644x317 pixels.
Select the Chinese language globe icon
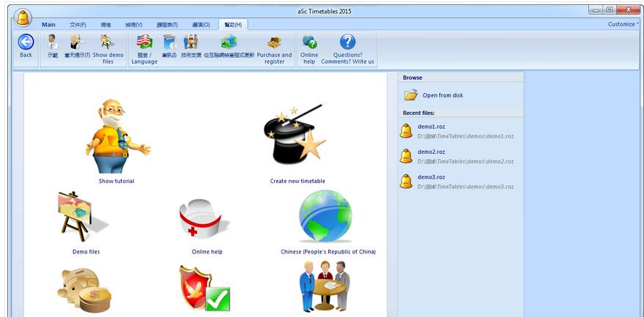pyautogui.click(x=325, y=215)
